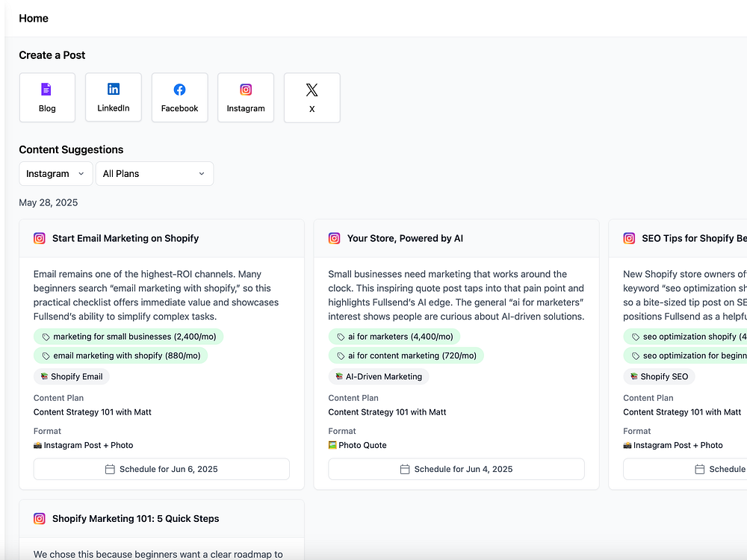Click the LinkedIn logo icon
Image resolution: width=747 pixels, height=560 pixels.
point(114,89)
